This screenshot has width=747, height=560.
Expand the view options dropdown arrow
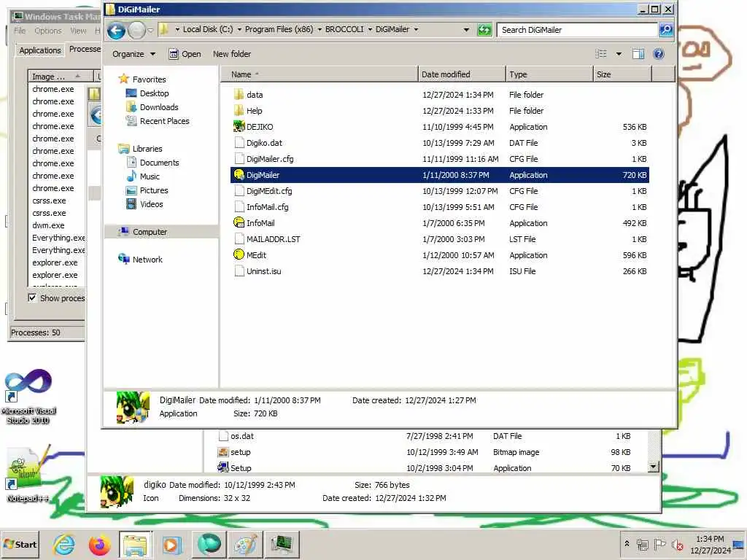[x=619, y=54]
